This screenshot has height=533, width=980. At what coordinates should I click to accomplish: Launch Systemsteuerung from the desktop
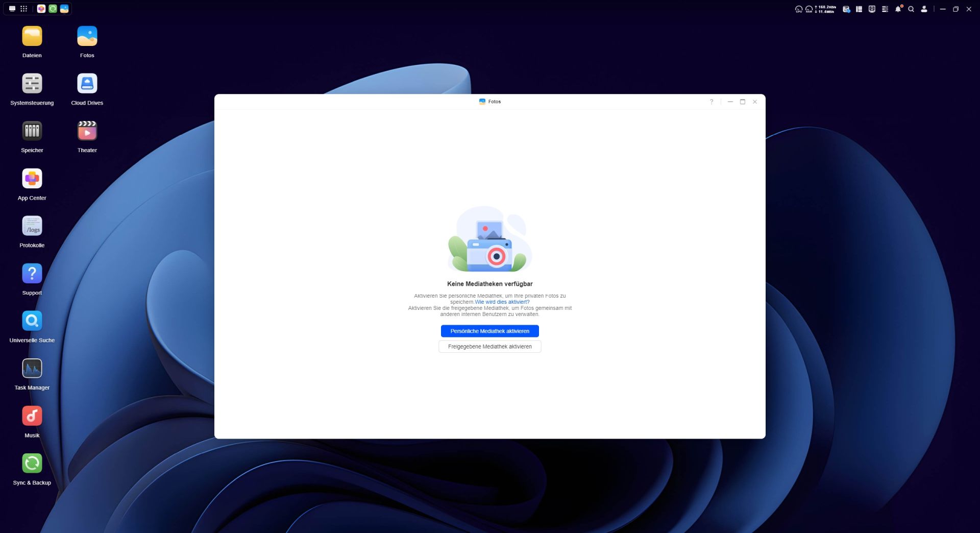pos(32,84)
